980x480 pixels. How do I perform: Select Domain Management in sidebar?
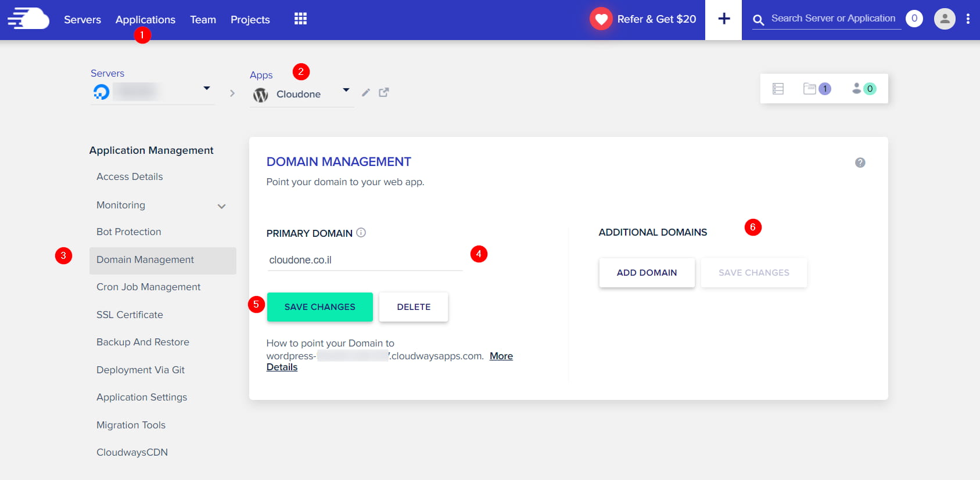163,261
